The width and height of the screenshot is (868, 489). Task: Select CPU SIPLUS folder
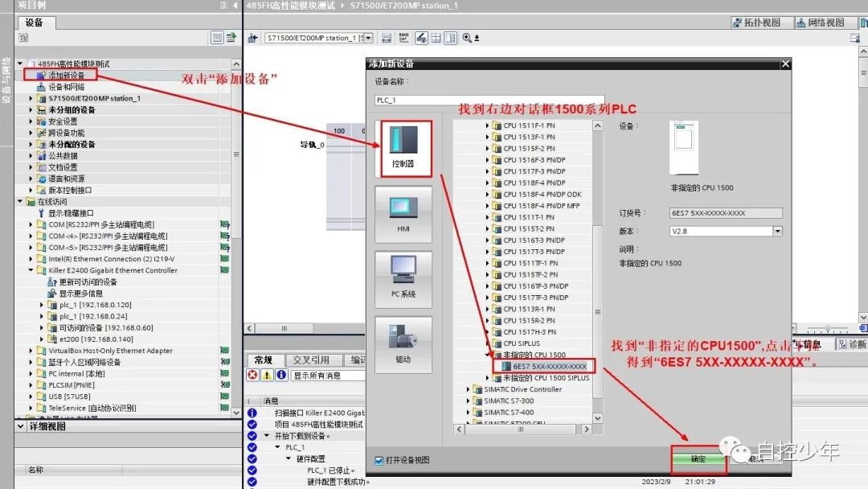click(x=522, y=343)
